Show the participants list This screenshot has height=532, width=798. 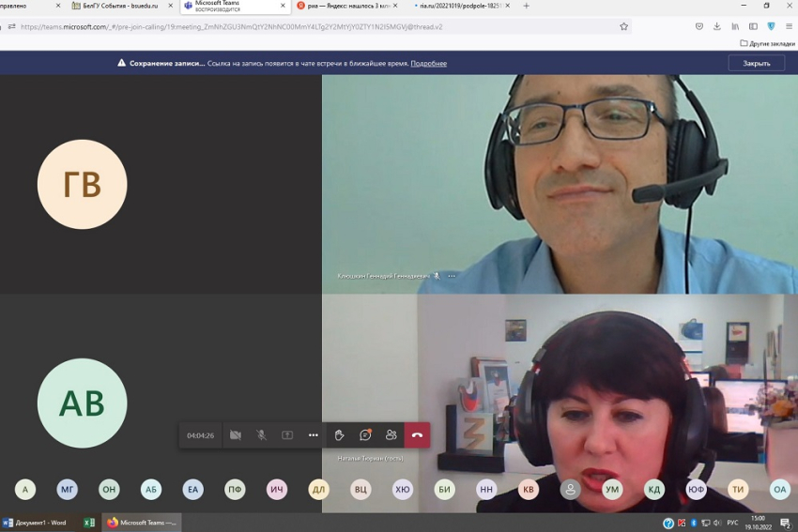tap(391, 435)
